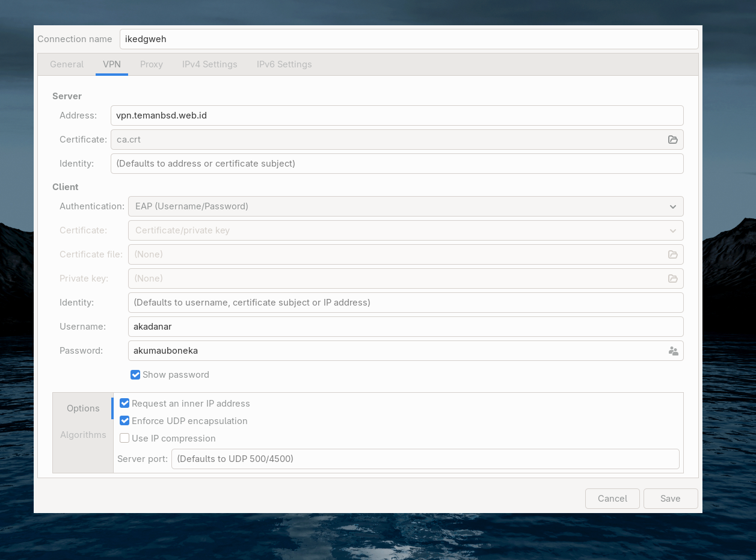Go to IPv6 Settings tab
Viewport: 756px width, 560px height.
click(x=284, y=64)
